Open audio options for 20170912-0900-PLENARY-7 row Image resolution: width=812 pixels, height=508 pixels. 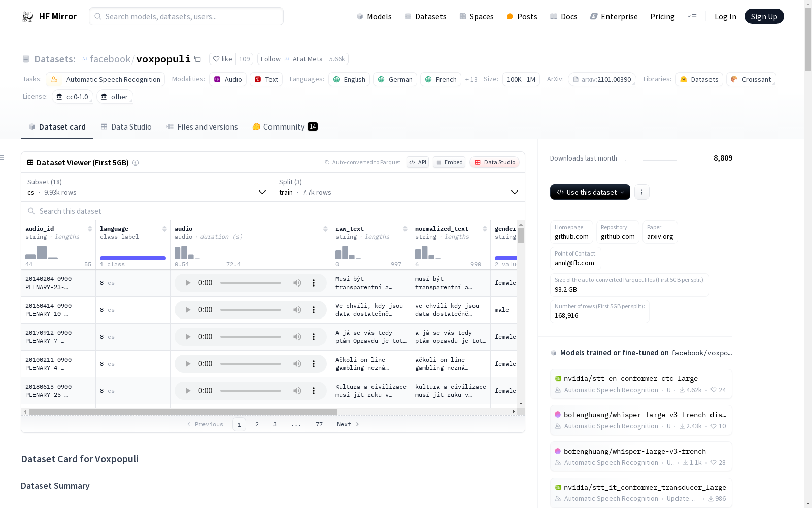314,337
